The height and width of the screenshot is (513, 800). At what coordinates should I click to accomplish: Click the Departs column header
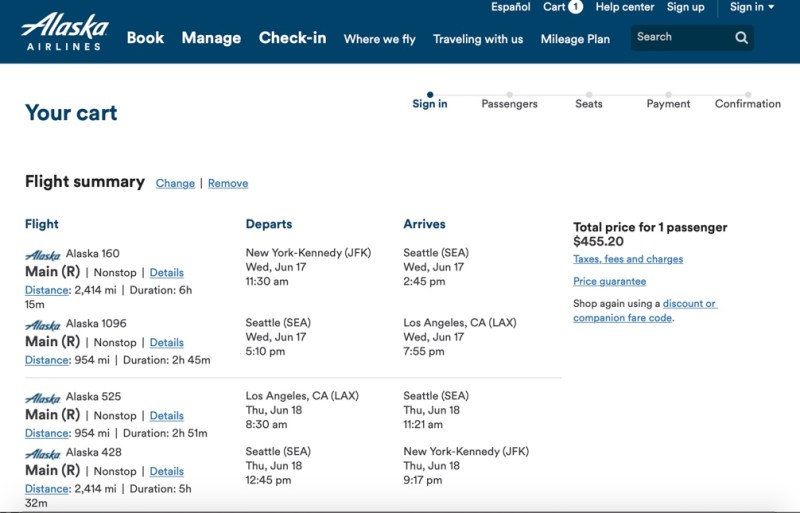(x=269, y=224)
